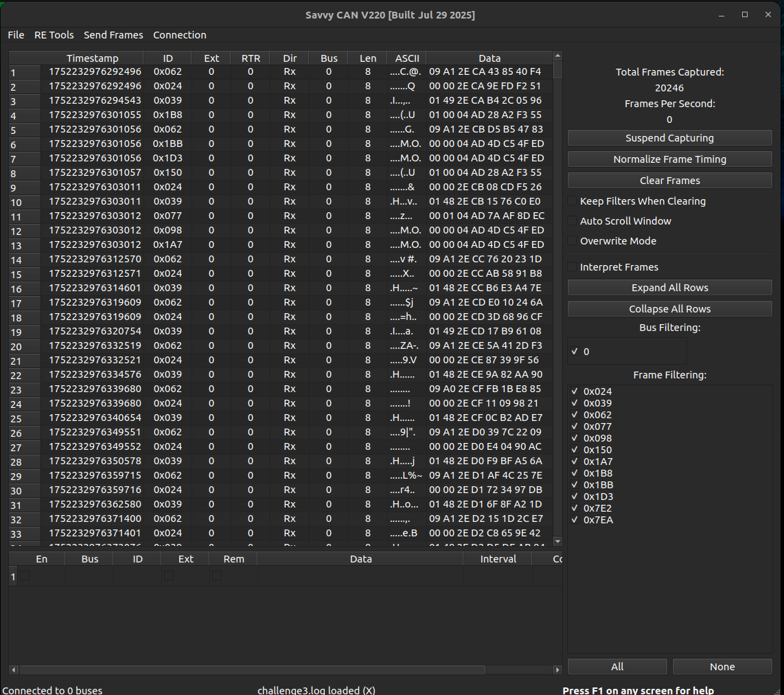This screenshot has height=695, width=784.
Task: Open the Send Frames menu
Action: pos(113,35)
